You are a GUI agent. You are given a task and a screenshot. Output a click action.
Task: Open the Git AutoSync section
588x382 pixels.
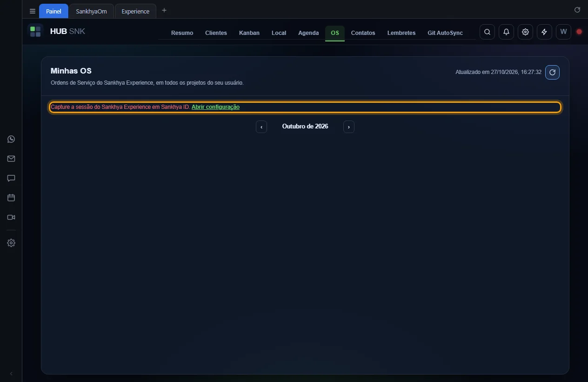445,33
